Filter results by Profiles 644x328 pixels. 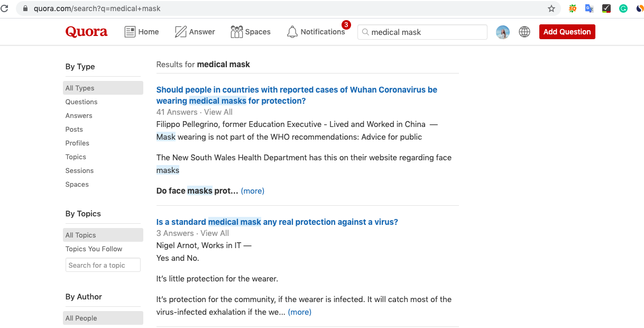[77, 143]
